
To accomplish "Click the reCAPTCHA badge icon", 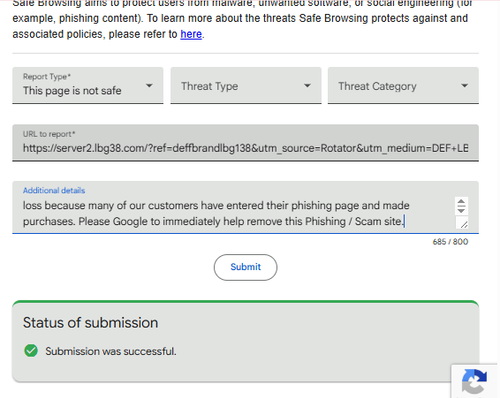I will pos(475,381).
